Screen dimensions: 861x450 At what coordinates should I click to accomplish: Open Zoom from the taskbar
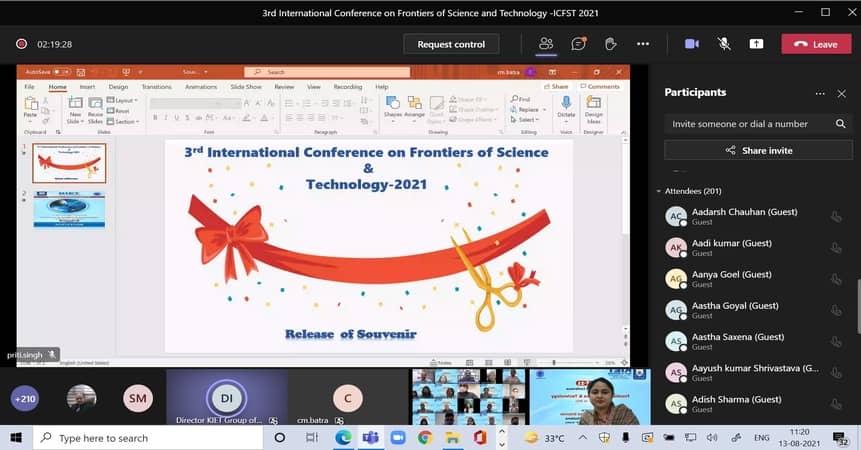click(x=397, y=438)
